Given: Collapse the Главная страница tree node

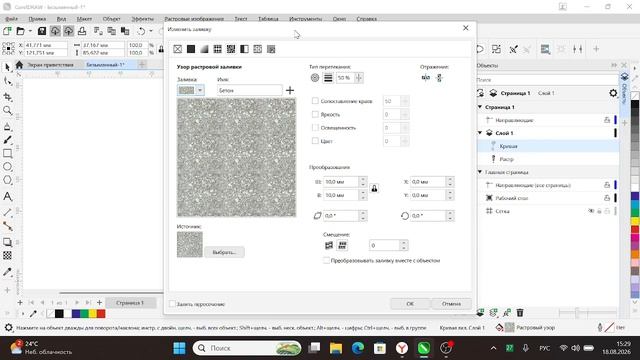Looking at the screenshot, I should point(480,172).
